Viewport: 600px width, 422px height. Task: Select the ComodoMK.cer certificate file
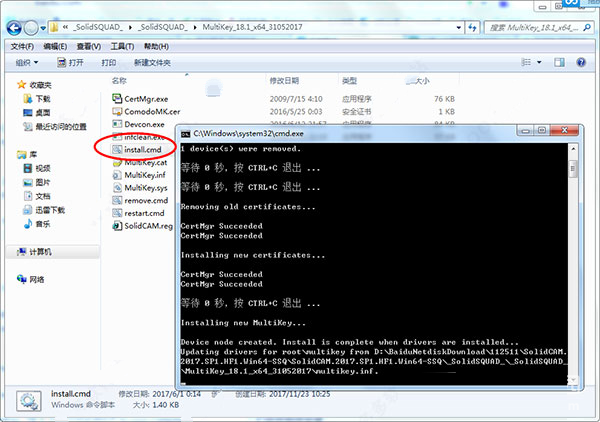coord(152,111)
